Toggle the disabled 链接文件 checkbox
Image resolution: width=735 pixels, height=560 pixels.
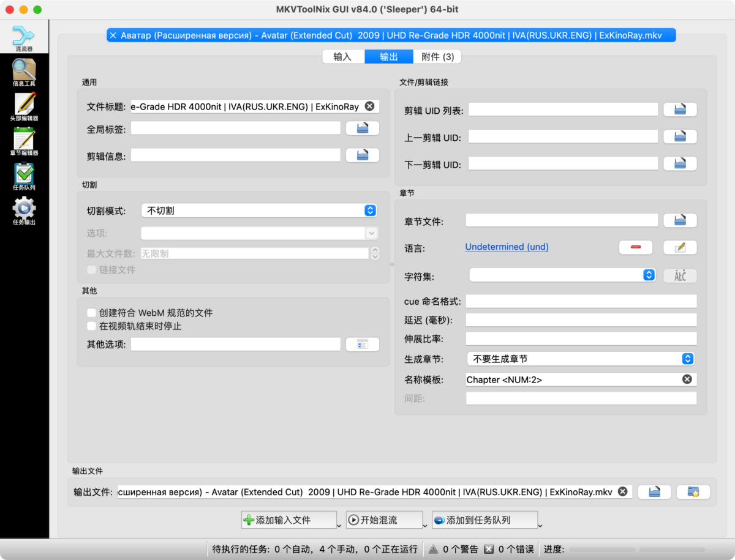pos(92,269)
